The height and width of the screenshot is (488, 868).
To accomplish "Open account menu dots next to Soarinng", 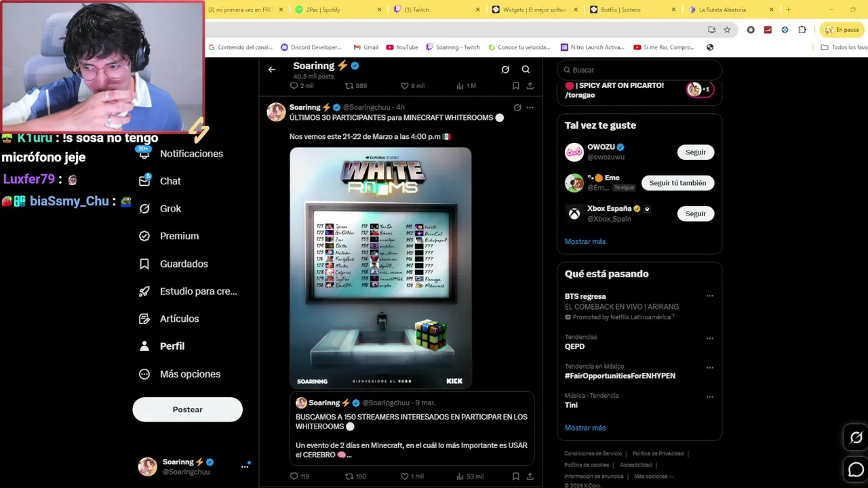I will 245,466.
